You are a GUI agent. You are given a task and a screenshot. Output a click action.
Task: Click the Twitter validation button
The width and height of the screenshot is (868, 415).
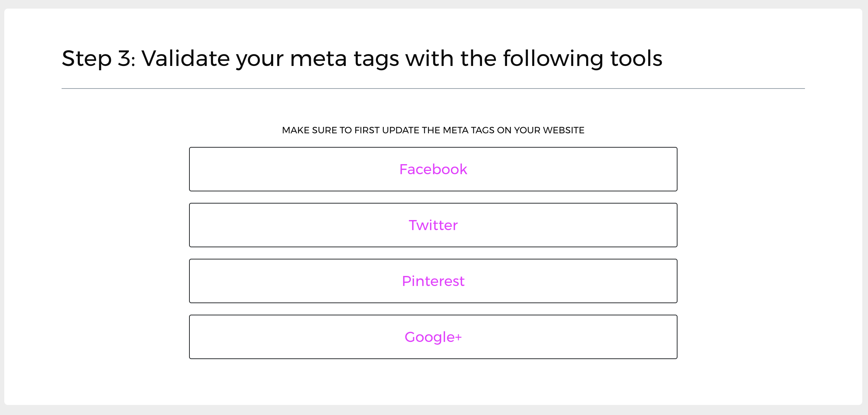[433, 225]
